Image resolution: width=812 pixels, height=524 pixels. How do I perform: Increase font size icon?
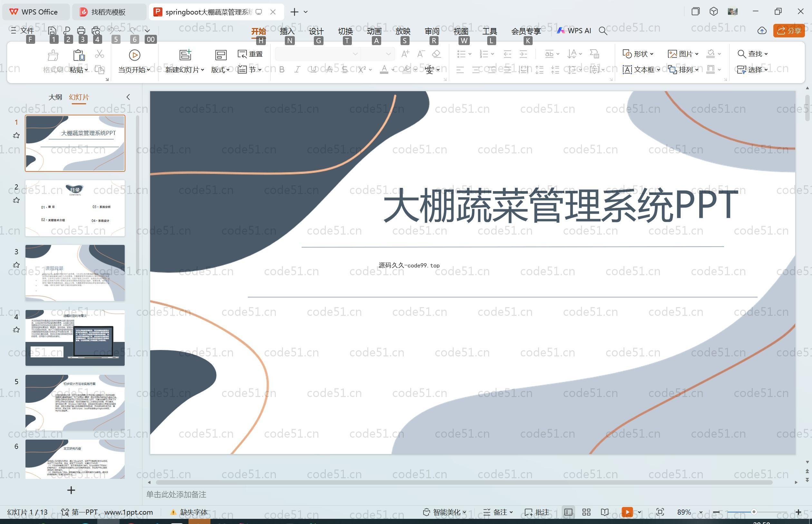pyautogui.click(x=405, y=54)
